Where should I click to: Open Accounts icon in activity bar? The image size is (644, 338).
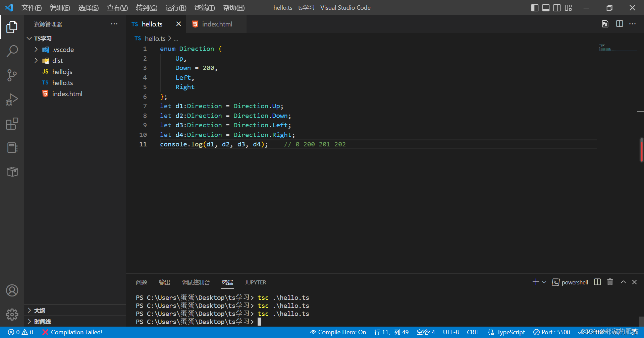coord(12,290)
